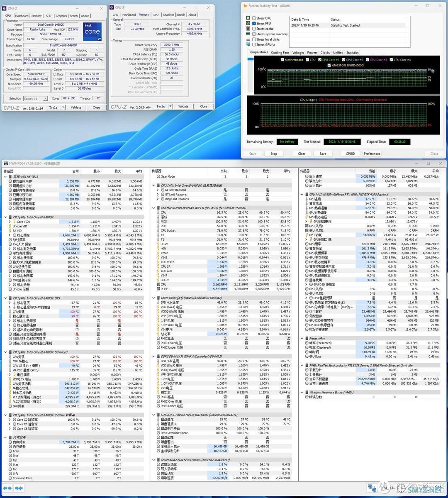Click the Validate button in CPU-Z CPU window

tap(76, 107)
